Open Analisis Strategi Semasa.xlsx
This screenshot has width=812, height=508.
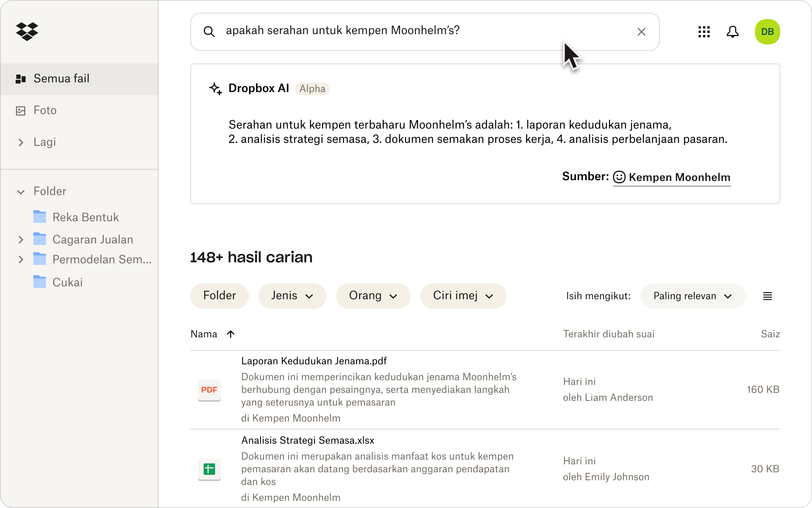(x=308, y=440)
